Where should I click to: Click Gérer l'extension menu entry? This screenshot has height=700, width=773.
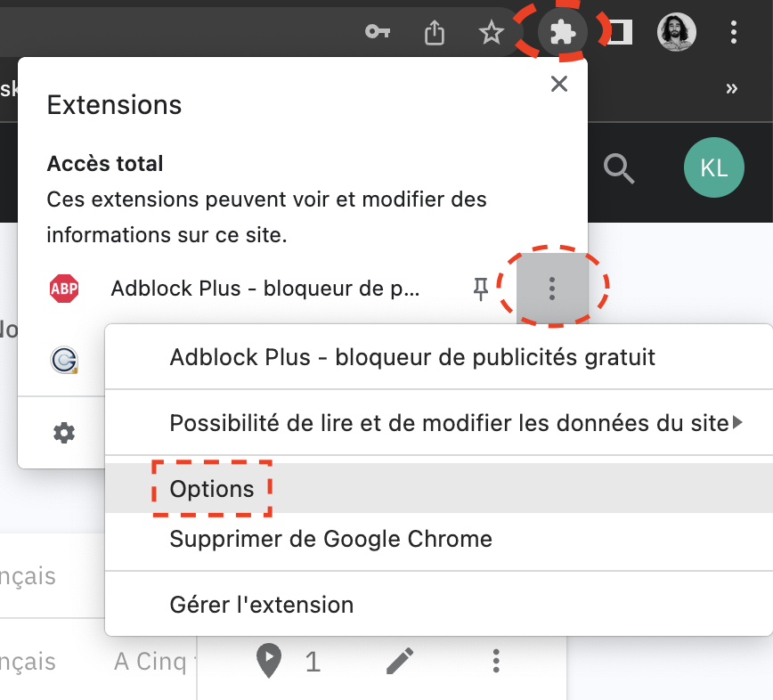pyautogui.click(x=261, y=605)
